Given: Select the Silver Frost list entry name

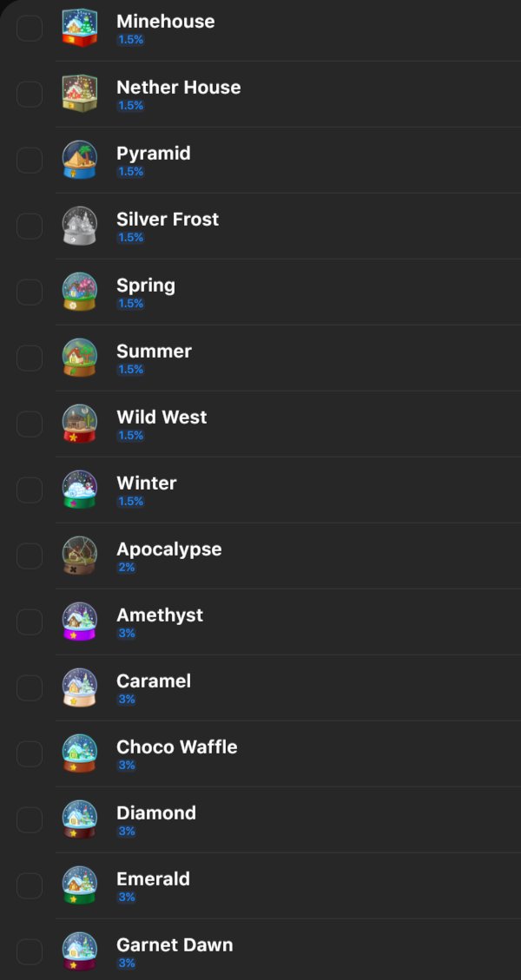Looking at the screenshot, I should 168,219.
